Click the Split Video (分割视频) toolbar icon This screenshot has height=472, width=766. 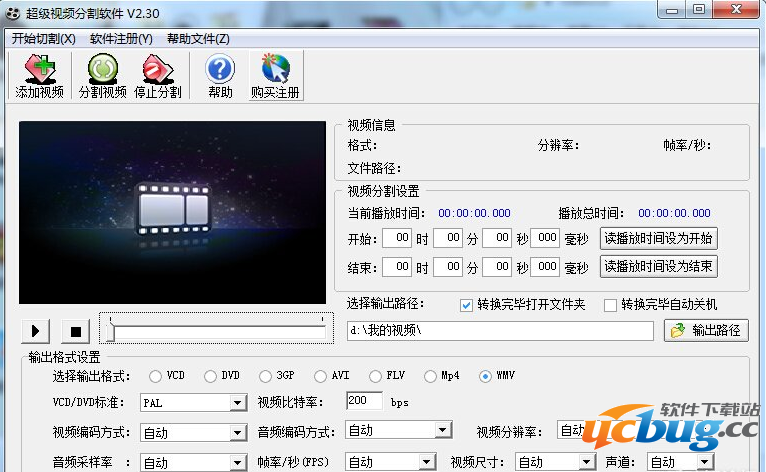click(x=103, y=76)
